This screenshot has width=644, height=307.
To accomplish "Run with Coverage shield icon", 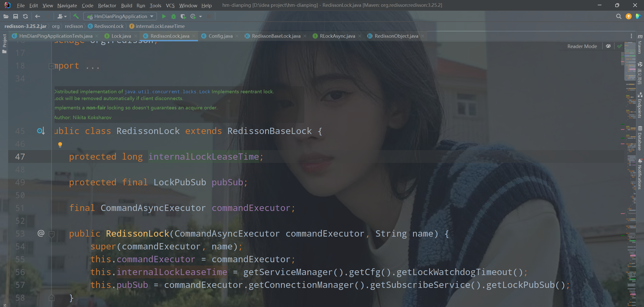I will click(x=183, y=17).
